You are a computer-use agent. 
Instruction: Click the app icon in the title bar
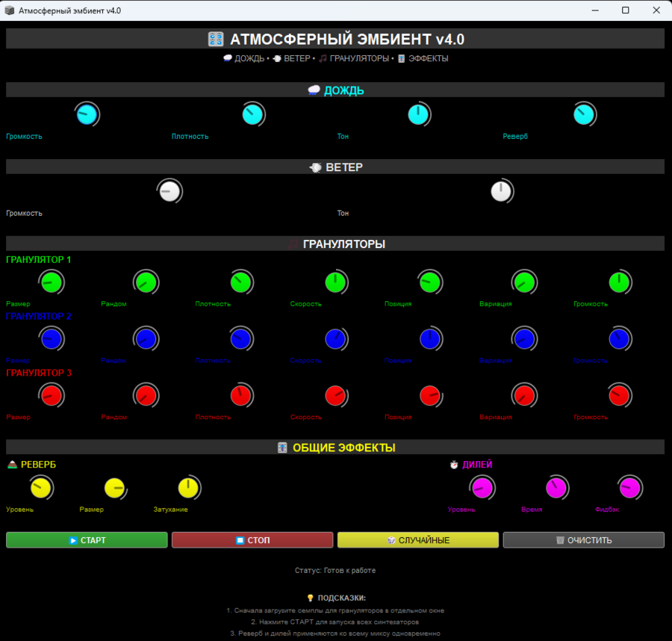[x=10, y=10]
